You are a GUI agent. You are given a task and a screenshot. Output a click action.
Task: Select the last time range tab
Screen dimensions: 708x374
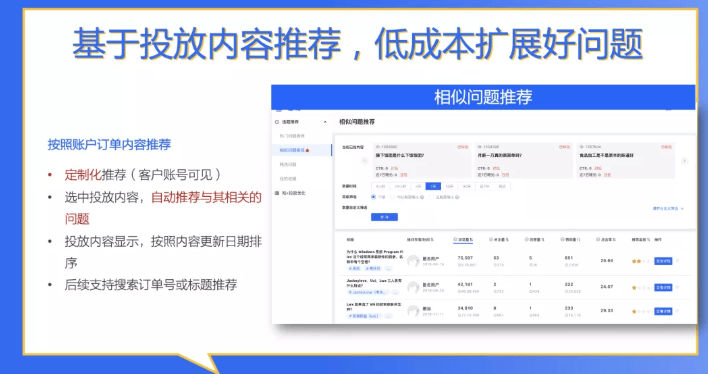[x=502, y=186]
